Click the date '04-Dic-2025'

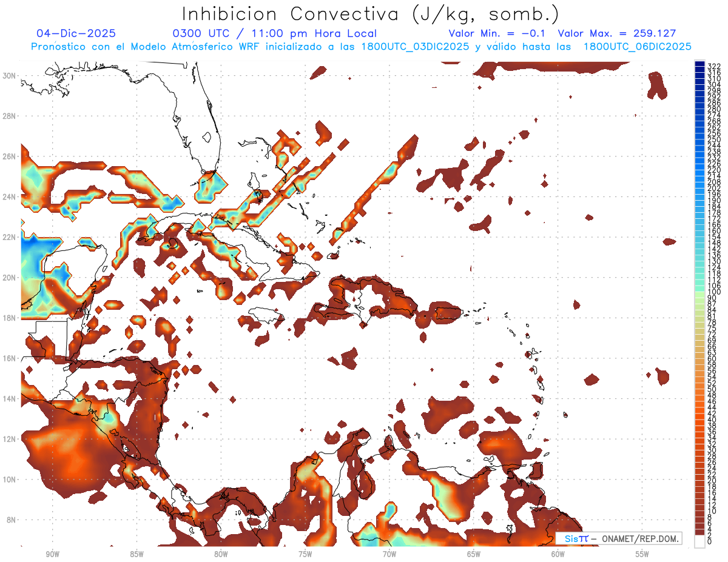pos(76,33)
